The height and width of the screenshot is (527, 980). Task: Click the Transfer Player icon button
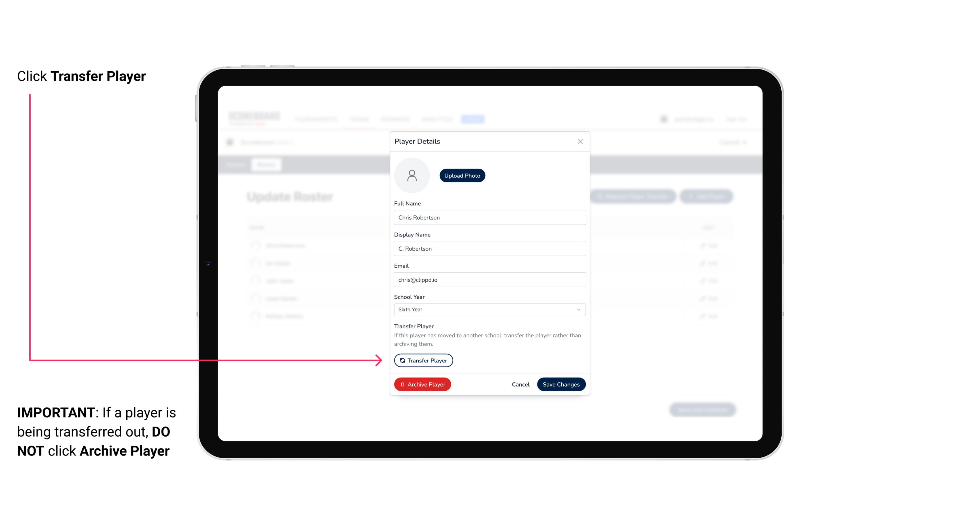423,360
